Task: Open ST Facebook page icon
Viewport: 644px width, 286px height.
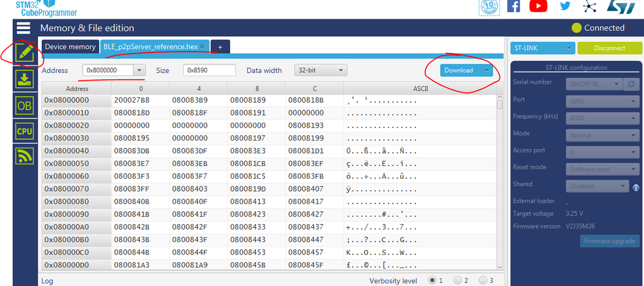Action: click(x=513, y=6)
